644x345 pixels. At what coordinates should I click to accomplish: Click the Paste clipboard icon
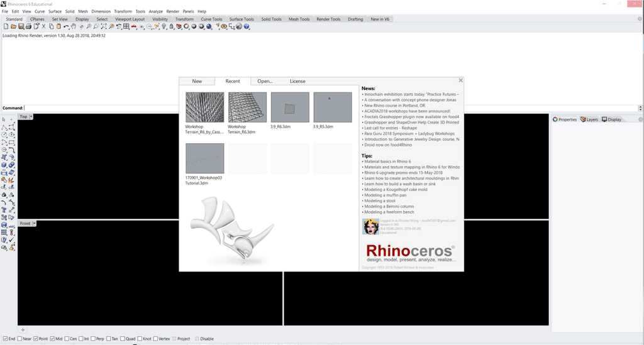point(58,26)
